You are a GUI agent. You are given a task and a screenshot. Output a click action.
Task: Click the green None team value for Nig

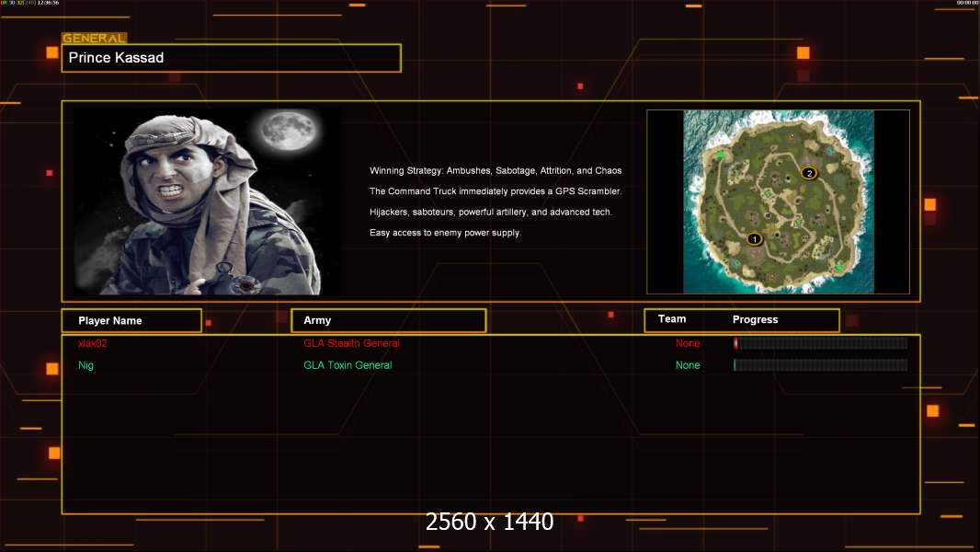pyautogui.click(x=688, y=365)
